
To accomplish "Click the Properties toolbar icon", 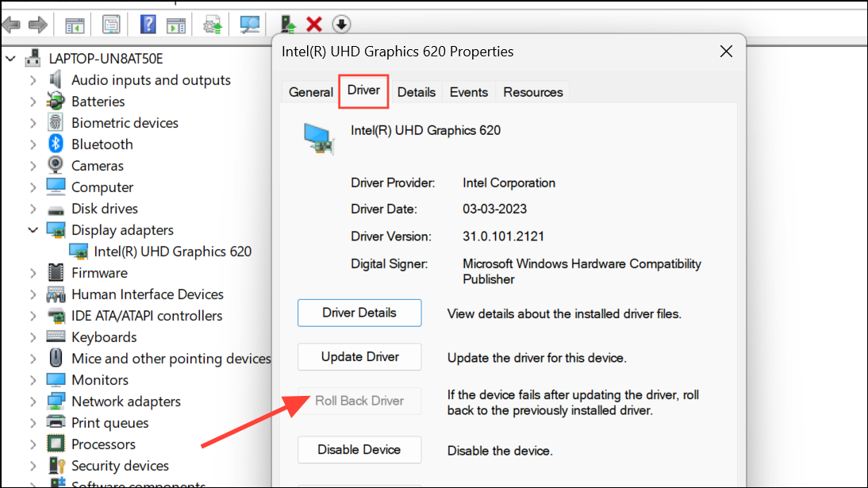I will coord(111,25).
